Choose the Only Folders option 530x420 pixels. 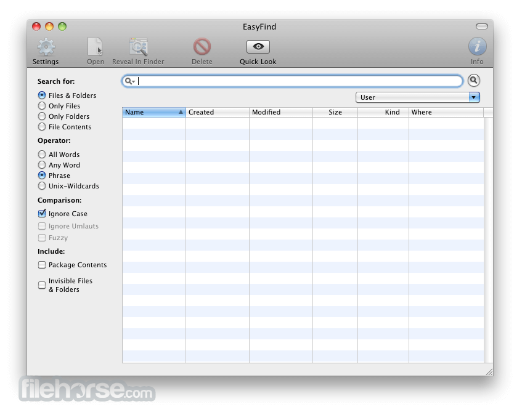pyautogui.click(x=42, y=116)
